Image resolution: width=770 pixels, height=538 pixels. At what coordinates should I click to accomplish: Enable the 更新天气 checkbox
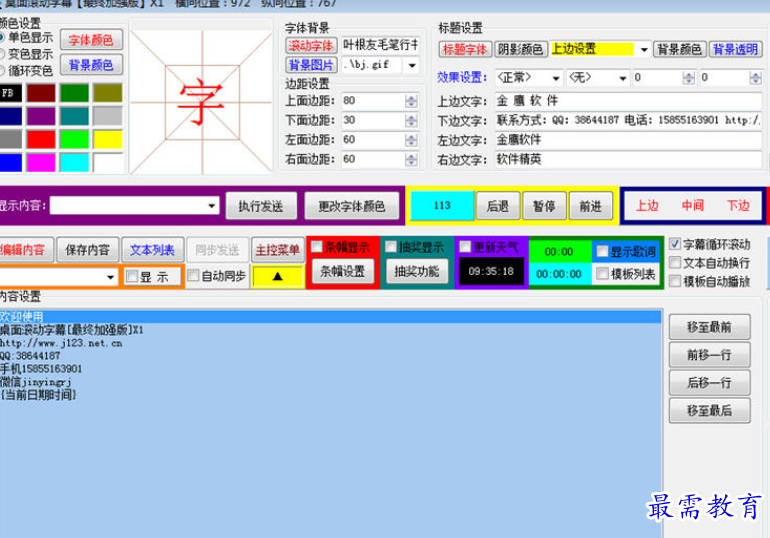[465, 246]
